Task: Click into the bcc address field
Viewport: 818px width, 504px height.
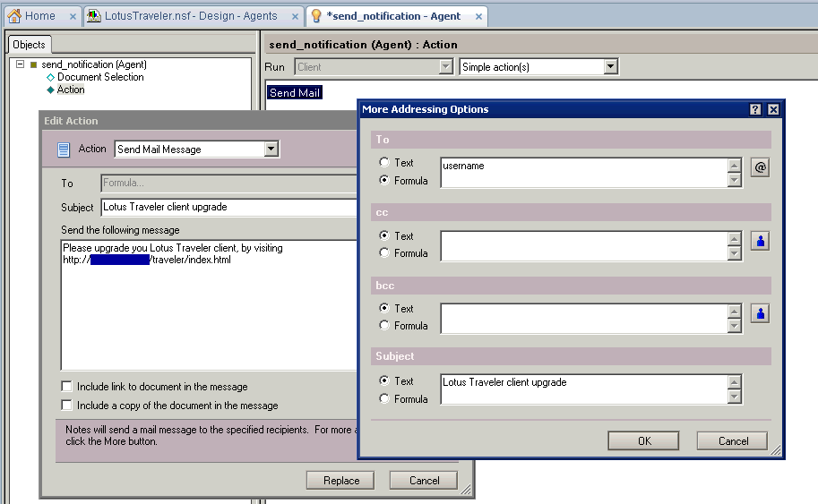Action: (584, 318)
